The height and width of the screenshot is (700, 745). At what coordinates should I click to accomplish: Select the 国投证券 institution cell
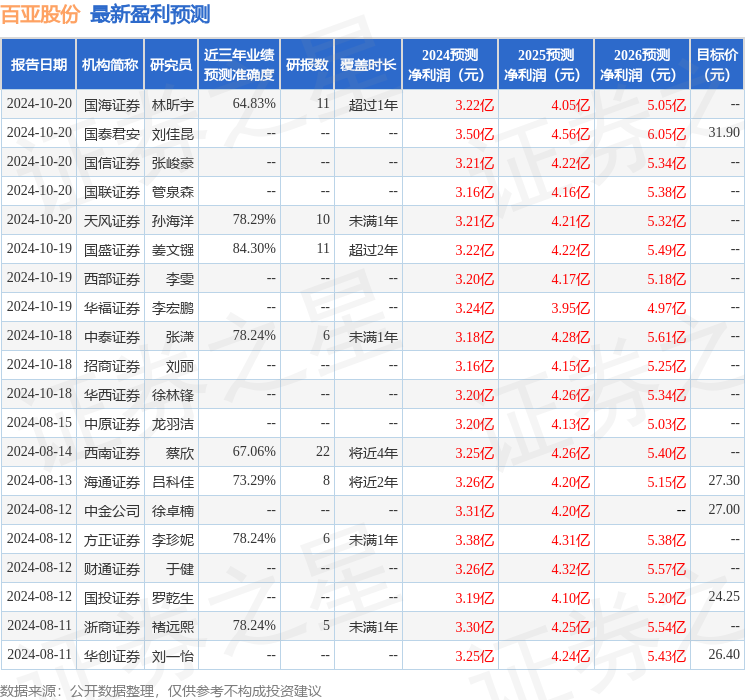112,598
